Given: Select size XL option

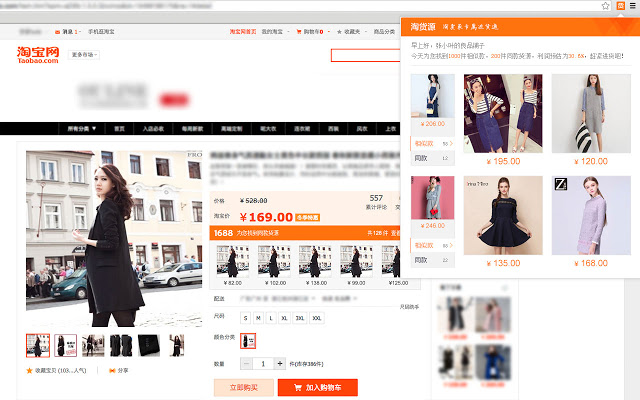Looking at the screenshot, I should (x=284, y=318).
